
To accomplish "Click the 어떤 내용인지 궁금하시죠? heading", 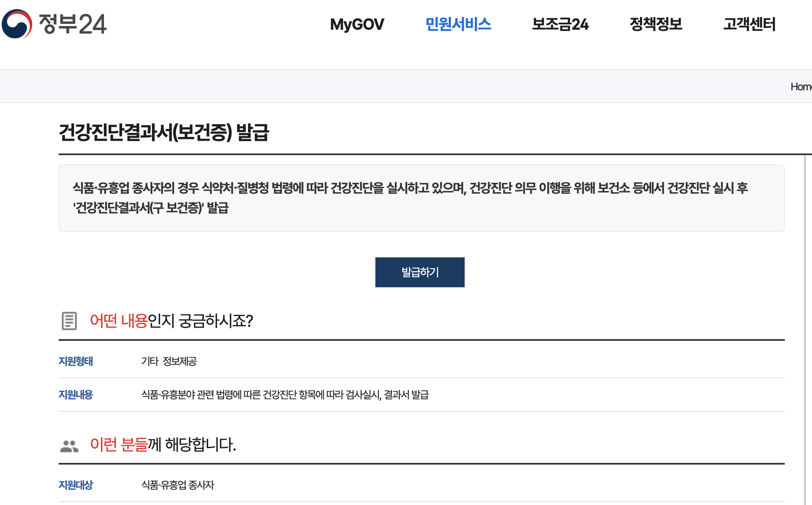I will 171,321.
